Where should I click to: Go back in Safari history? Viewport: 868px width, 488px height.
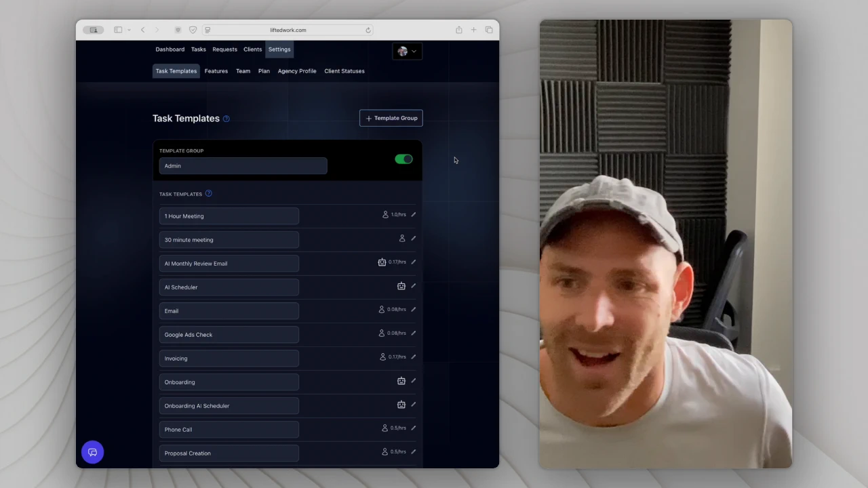point(143,30)
